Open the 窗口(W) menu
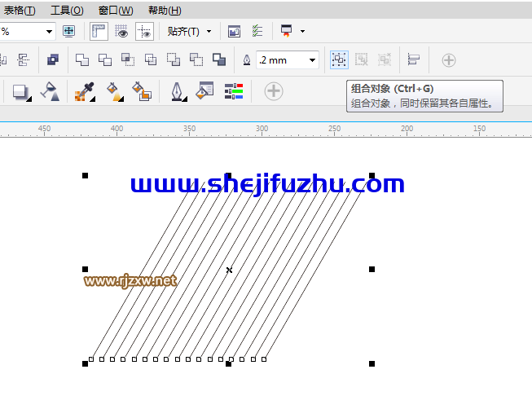The width and height of the screenshot is (532, 409). [x=116, y=11]
